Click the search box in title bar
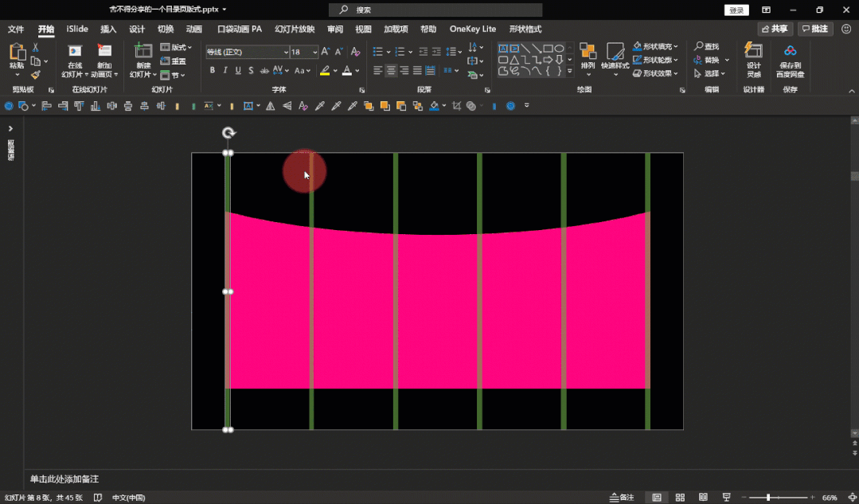The height and width of the screenshot is (504, 859). click(435, 10)
